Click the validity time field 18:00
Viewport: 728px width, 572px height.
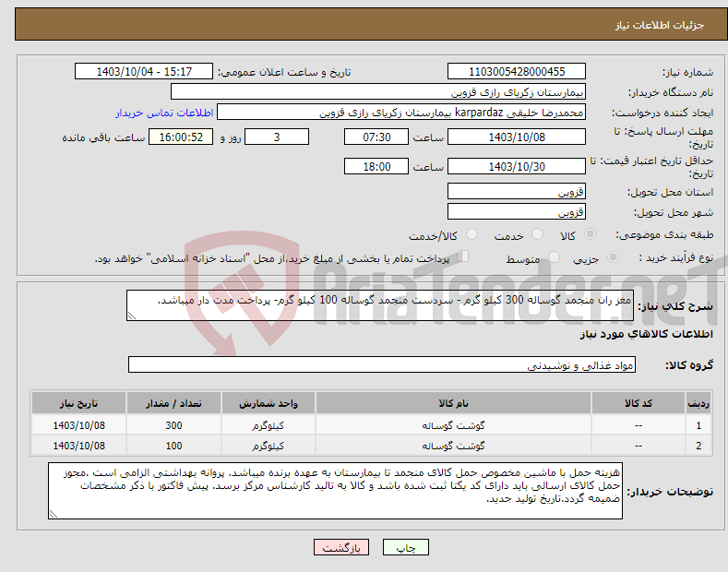click(376, 166)
